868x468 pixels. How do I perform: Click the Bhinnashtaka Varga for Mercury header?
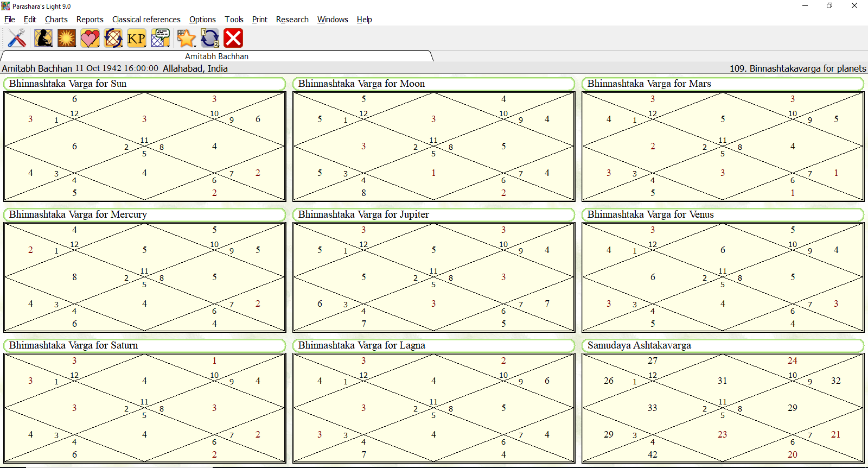click(x=144, y=214)
